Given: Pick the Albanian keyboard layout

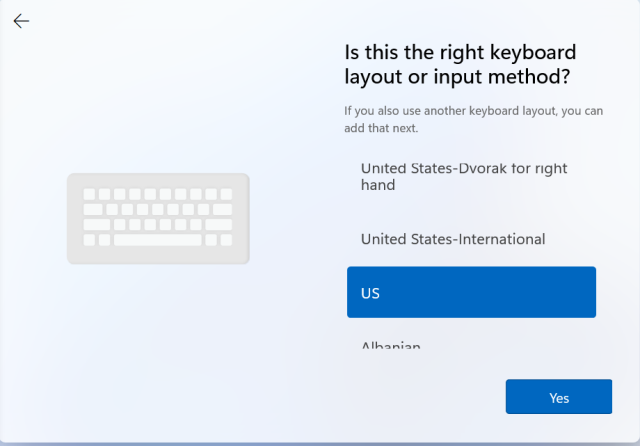Looking at the screenshot, I should coord(391,345).
